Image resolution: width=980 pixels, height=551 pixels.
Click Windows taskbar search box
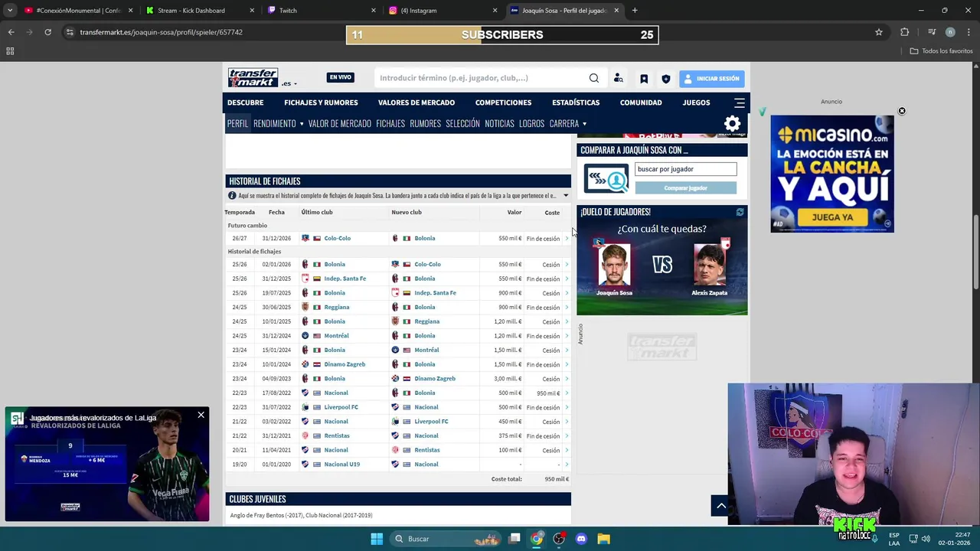[446, 539]
